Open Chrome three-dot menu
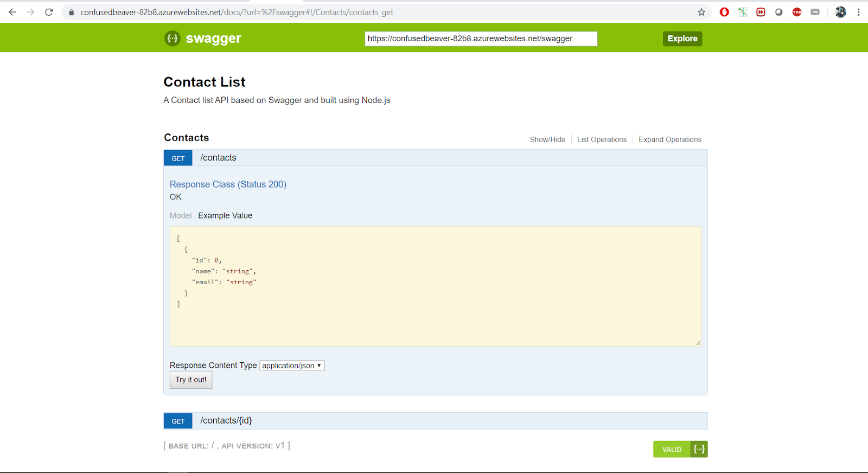 pyautogui.click(x=859, y=12)
